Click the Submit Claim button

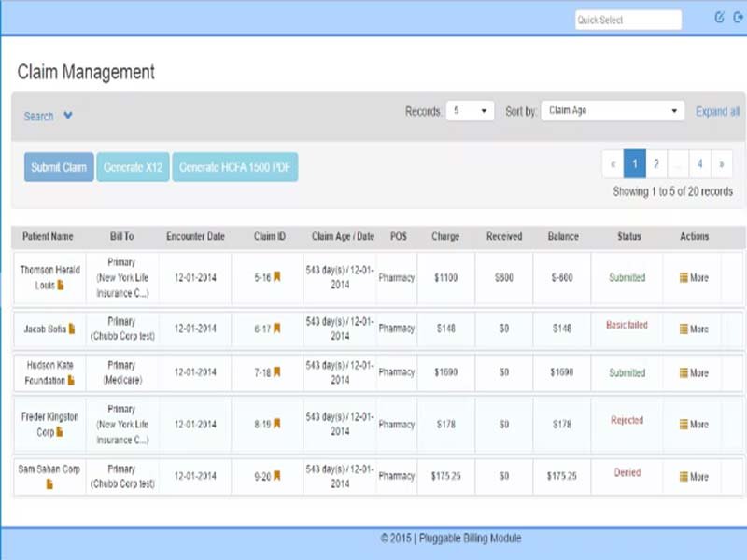point(58,168)
